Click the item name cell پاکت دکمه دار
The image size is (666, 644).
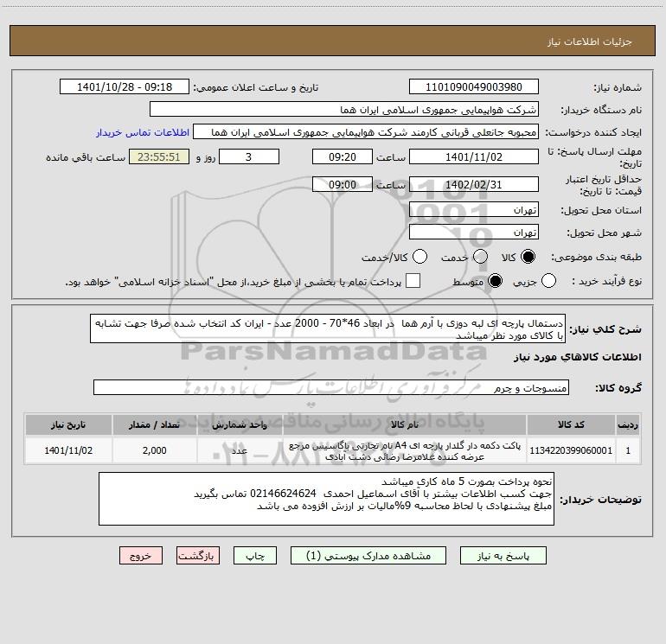[x=405, y=450]
